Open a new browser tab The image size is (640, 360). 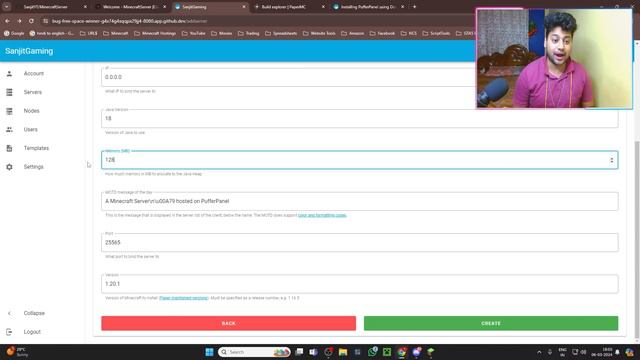click(414, 7)
